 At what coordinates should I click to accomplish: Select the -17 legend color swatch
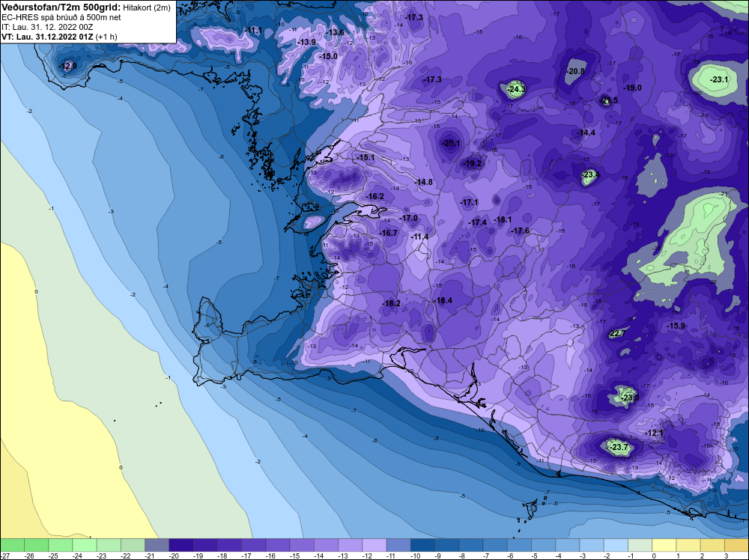coord(254,545)
